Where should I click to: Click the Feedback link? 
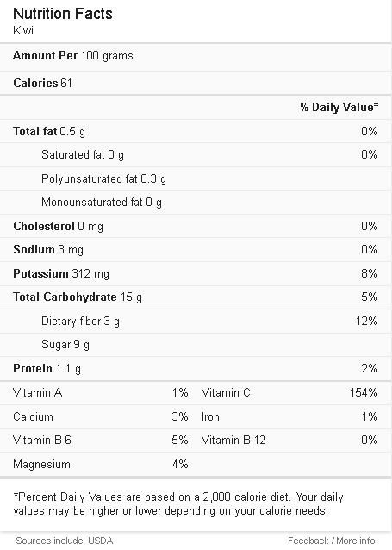[x=308, y=541]
